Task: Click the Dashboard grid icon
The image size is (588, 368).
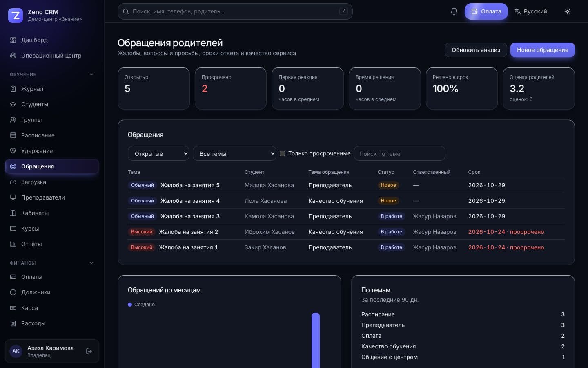Action: pos(13,40)
